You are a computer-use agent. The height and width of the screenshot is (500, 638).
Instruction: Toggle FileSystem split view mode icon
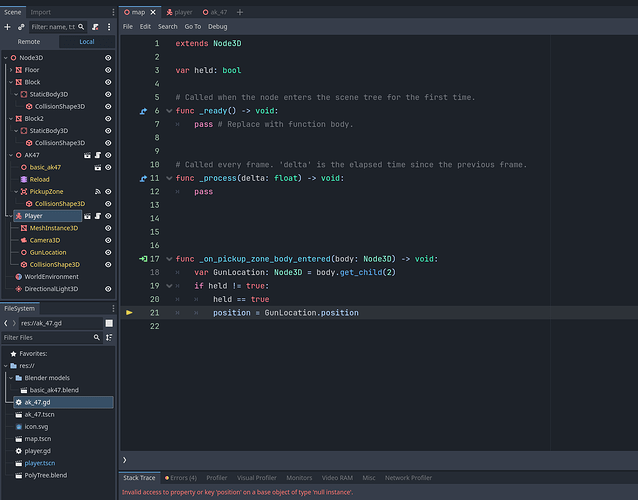point(109,323)
